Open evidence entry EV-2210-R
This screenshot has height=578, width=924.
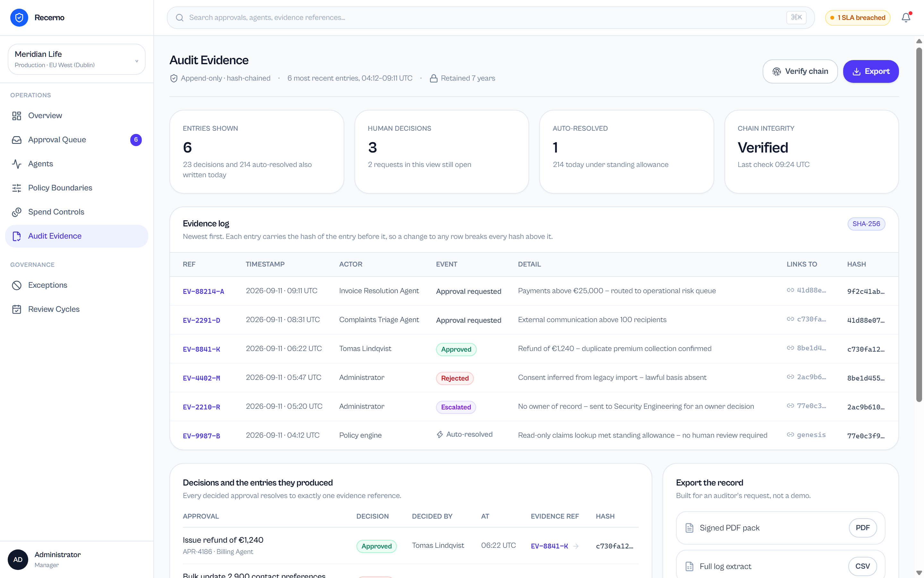[201, 407]
